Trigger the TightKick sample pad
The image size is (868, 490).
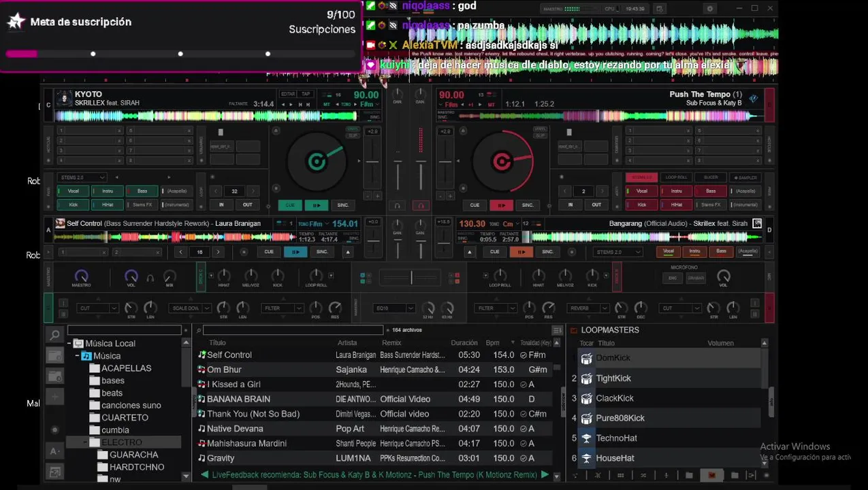coord(586,378)
